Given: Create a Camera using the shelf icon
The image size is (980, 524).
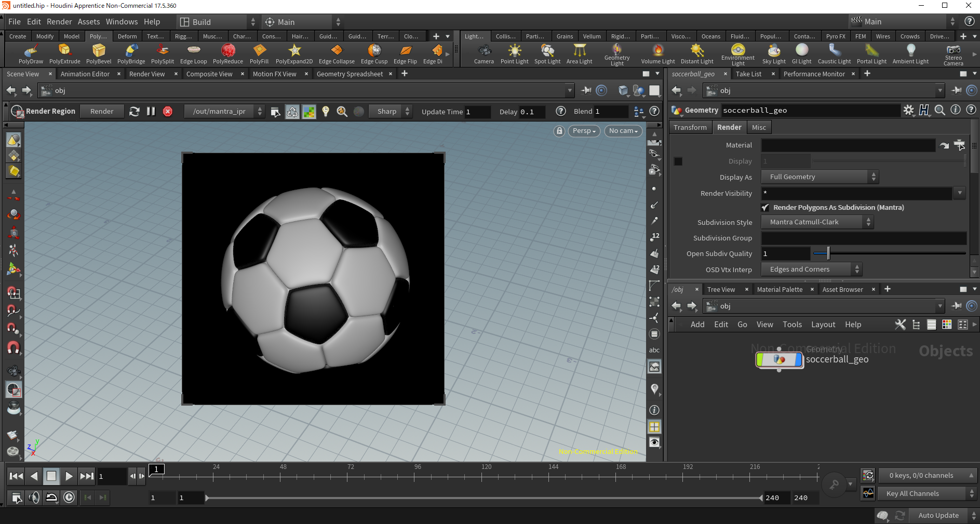Looking at the screenshot, I should [484, 53].
